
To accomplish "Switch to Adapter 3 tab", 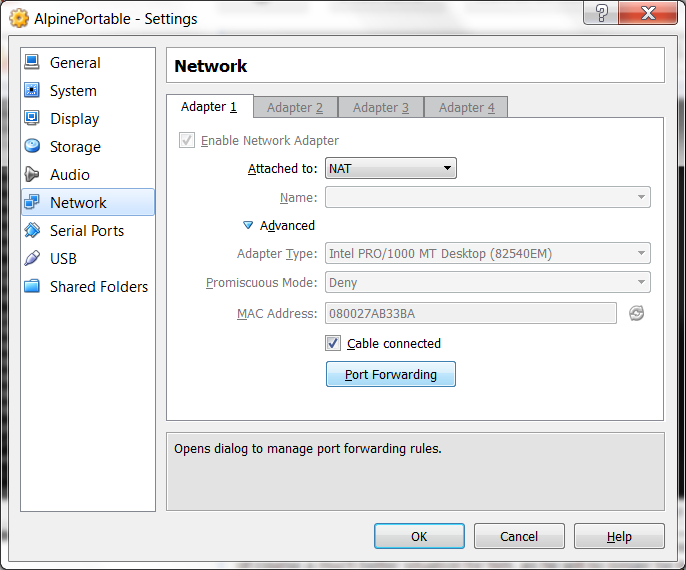I will [x=381, y=107].
